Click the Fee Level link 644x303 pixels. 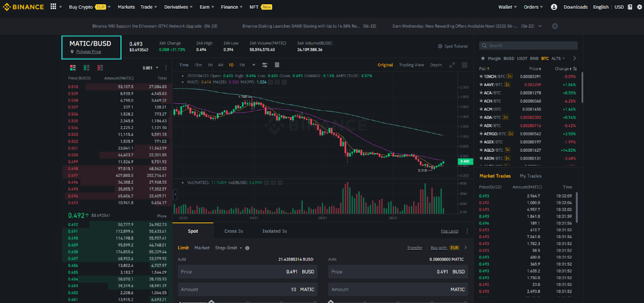pyautogui.click(x=450, y=231)
